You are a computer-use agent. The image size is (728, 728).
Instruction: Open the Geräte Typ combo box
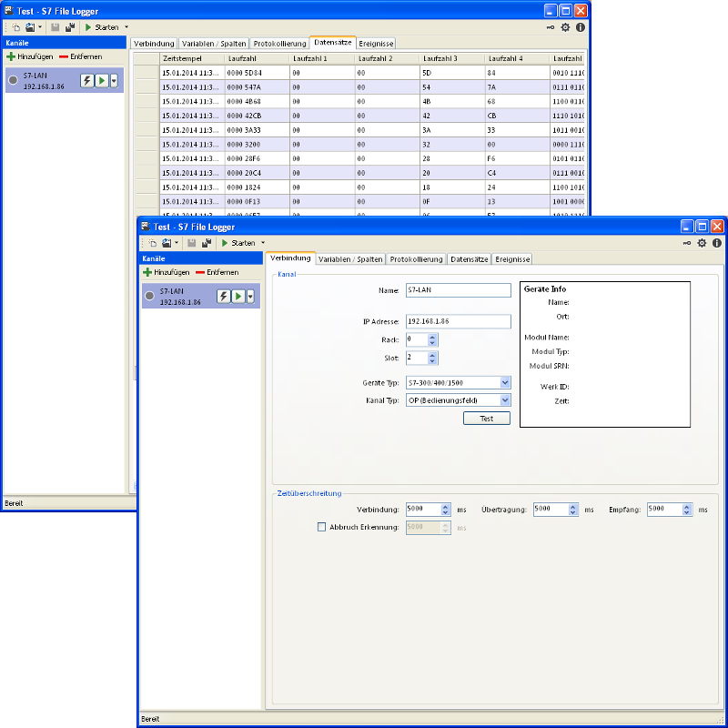tap(505, 382)
